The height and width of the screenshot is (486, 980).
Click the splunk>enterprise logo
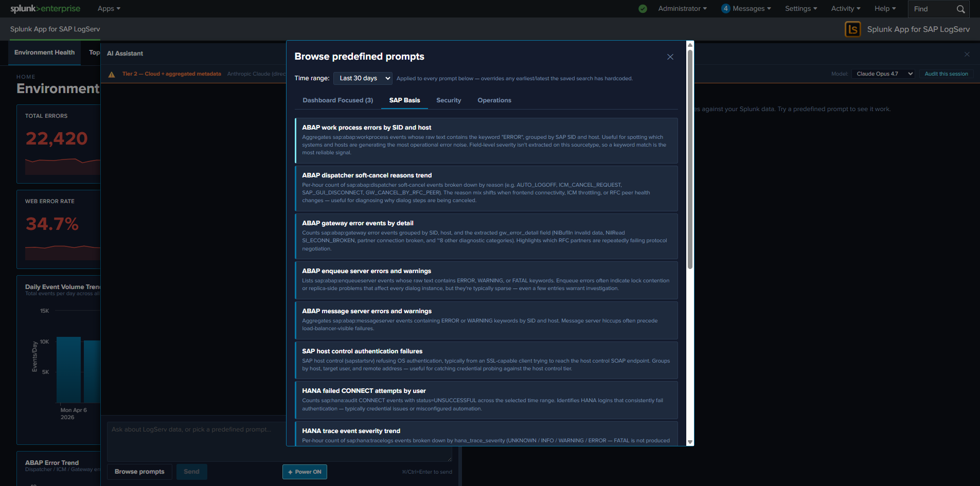point(45,9)
